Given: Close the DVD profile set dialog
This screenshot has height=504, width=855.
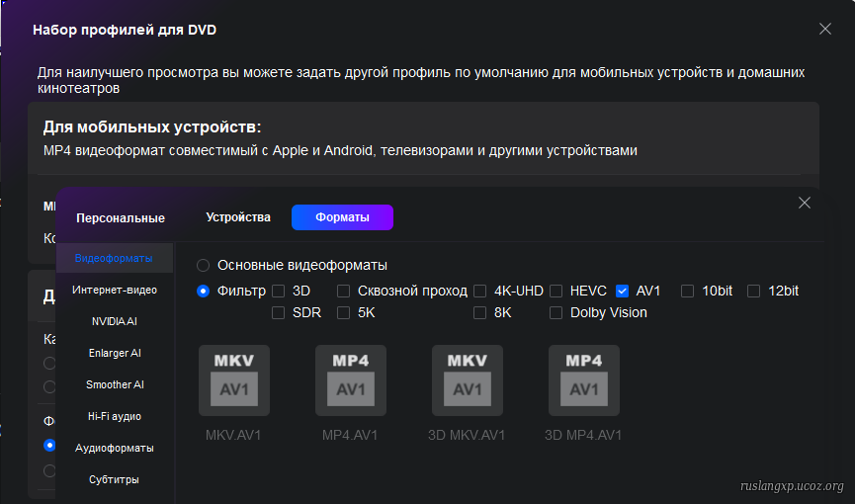Looking at the screenshot, I should [825, 29].
